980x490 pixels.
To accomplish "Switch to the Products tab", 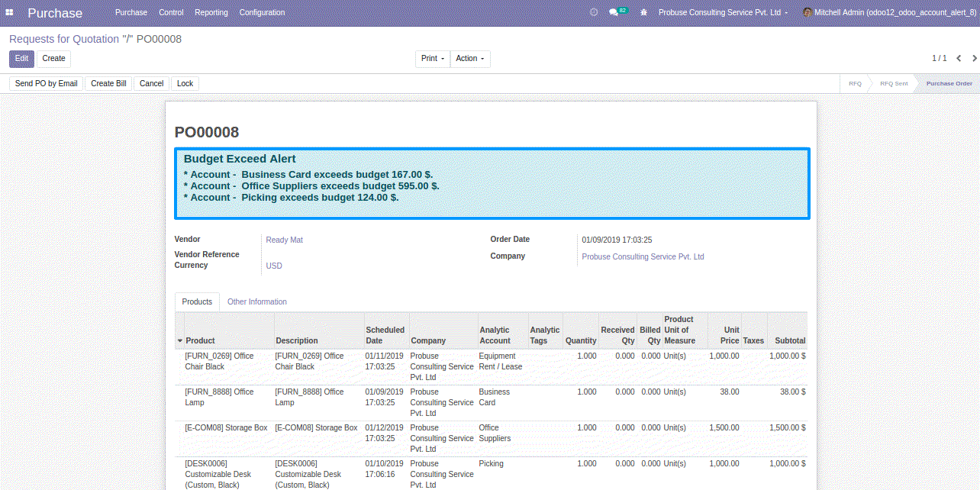I will click(197, 301).
